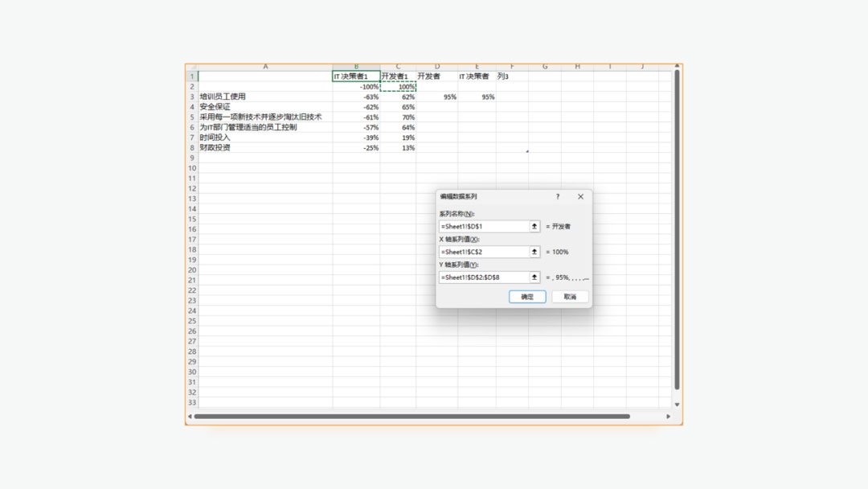Click the Y 轴系列值 input field
The width and height of the screenshot is (868, 489).
click(482, 277)
